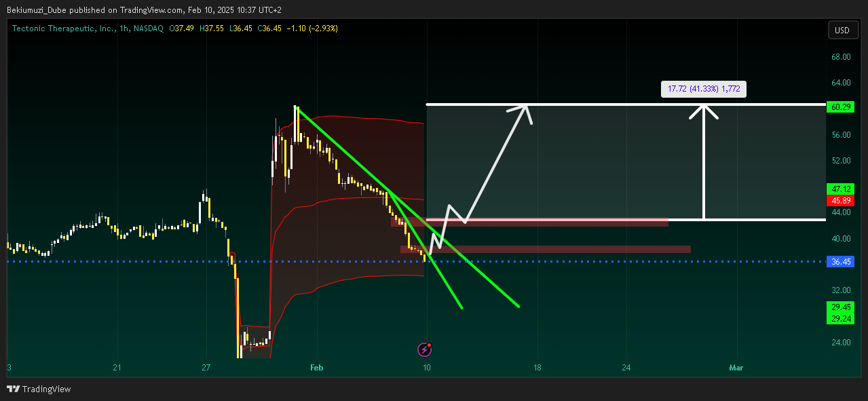Click the 52.00 price axis label
Viewport: 868px width, 401px height.
[x=841, y=161]
